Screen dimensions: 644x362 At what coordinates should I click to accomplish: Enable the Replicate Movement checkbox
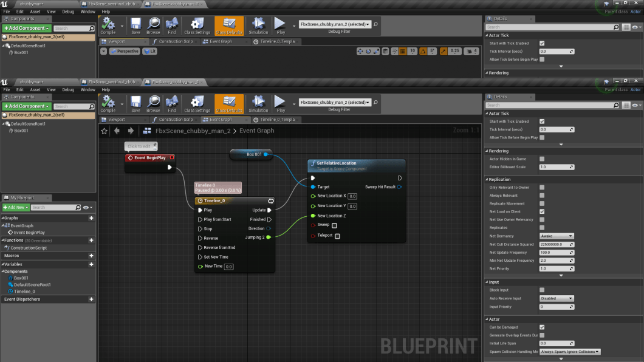(x=542, y=203)
